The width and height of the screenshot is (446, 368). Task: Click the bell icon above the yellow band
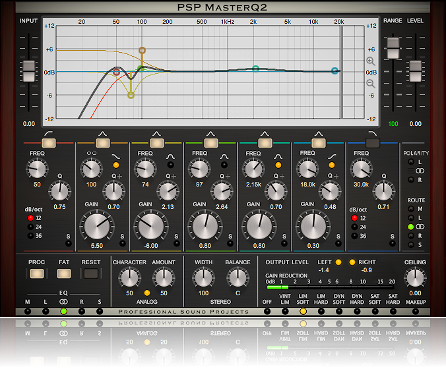pos(157,134)
